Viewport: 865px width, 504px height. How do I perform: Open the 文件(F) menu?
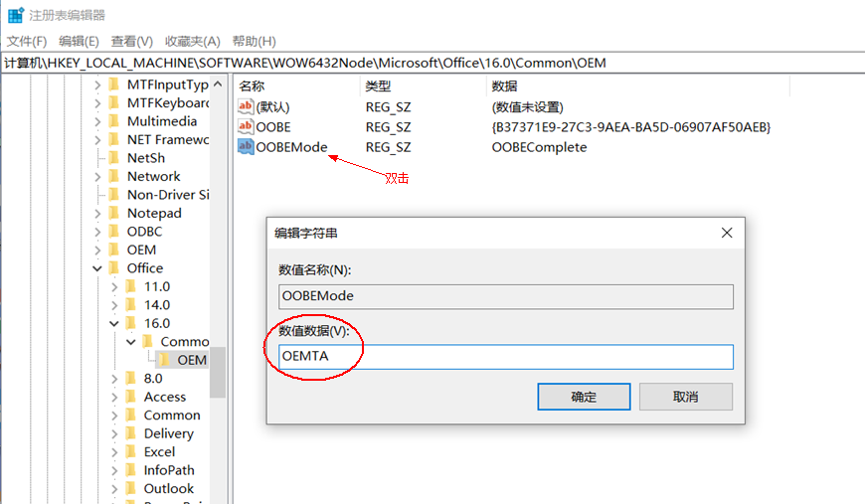point(27,41)
